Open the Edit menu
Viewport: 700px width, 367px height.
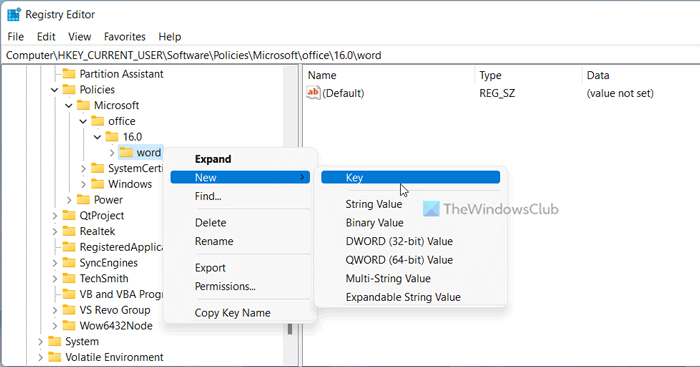point(46,37)
